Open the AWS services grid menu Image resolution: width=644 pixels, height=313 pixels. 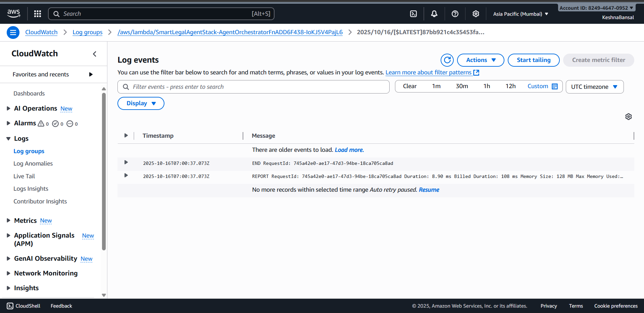38,14
